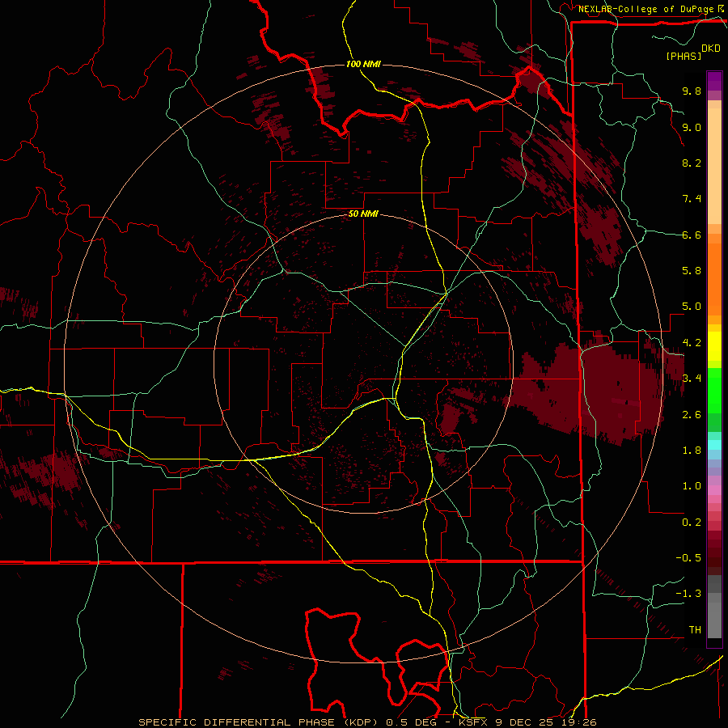
Task: Select the 8.2 scale value
Action: click(692, 163)
